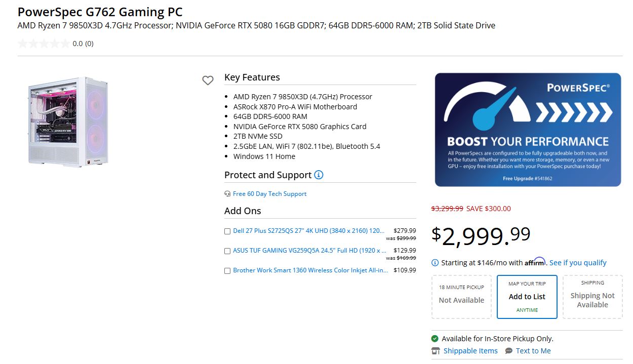Open the See if you qualify link
The width and height of the screenshot is (633, 364).
[x=579, y=262]
